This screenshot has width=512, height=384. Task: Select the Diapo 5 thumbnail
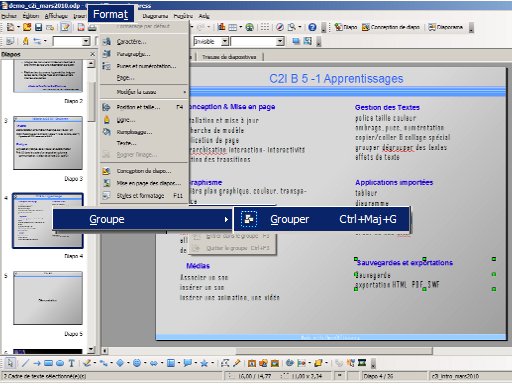click(48, 298)
